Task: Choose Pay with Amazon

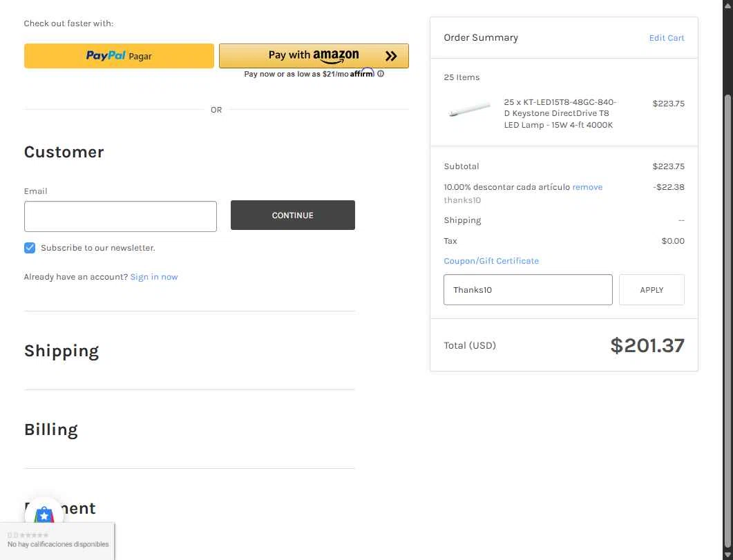Action: [314, 56]
